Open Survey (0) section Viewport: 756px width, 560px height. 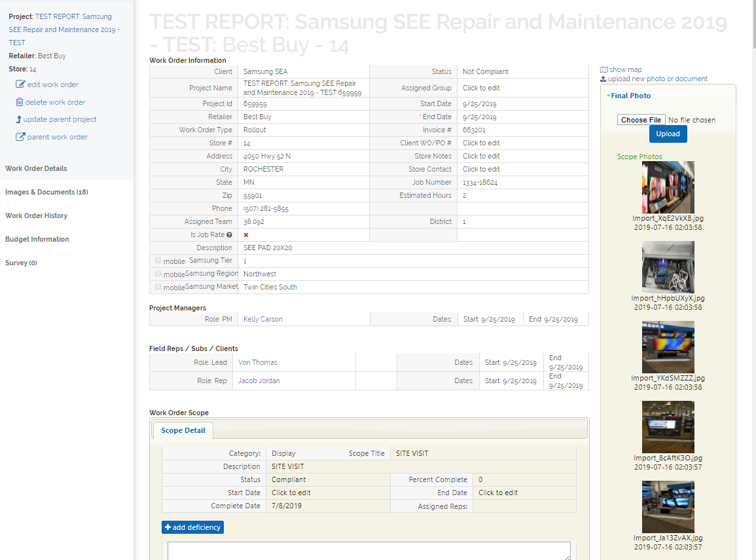21,263
